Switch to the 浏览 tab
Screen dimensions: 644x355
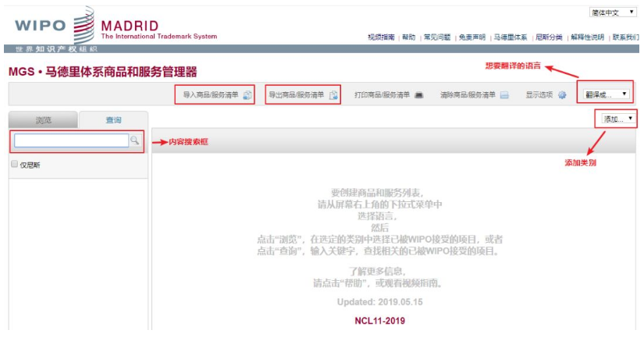click(43, 120)
